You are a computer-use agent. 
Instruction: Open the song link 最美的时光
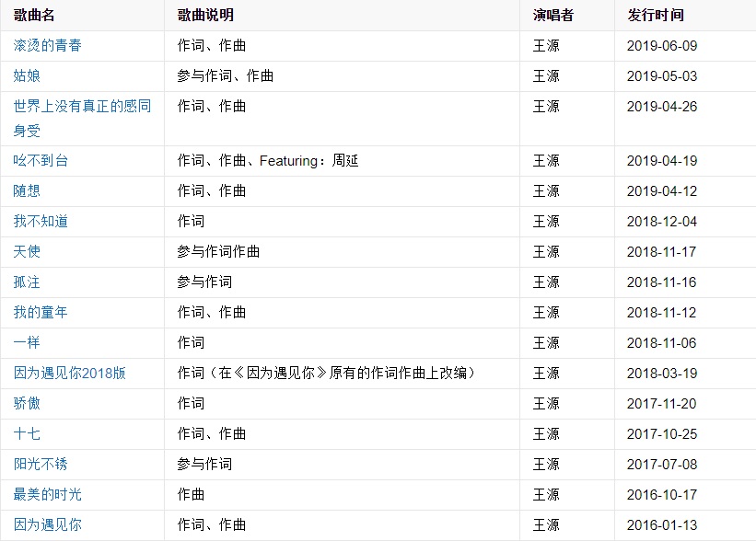point(47,494)
